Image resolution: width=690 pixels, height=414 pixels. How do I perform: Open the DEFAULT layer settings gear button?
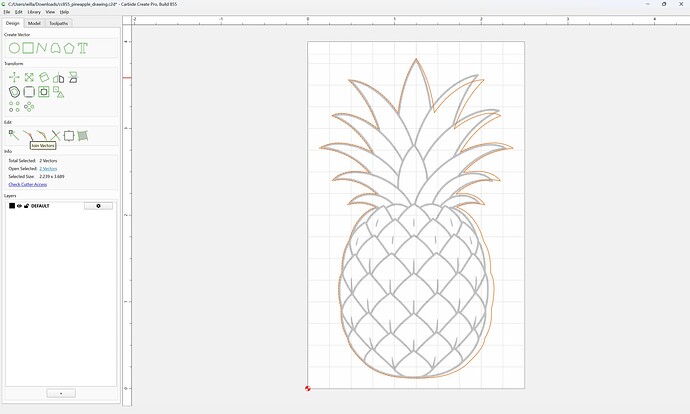coord(98,206)
